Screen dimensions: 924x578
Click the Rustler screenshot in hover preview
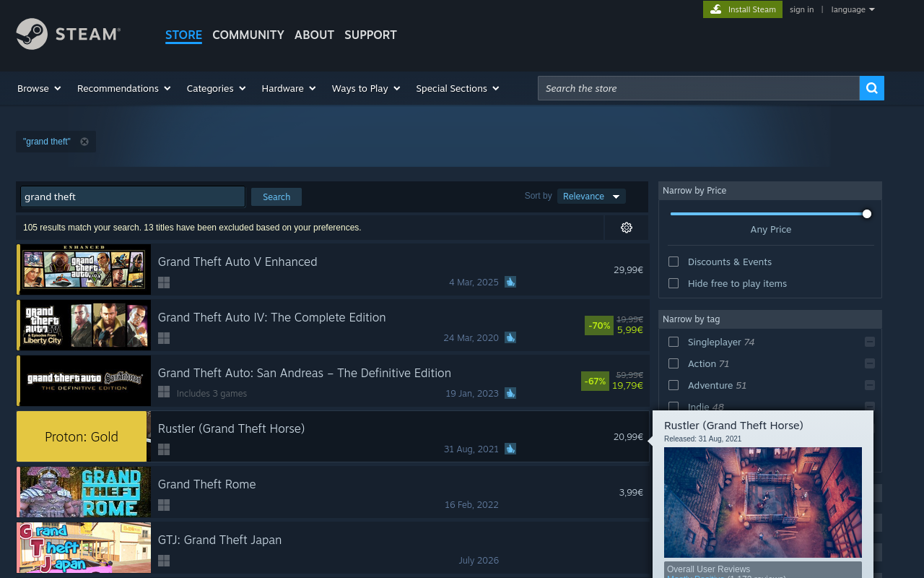(763, 502)
